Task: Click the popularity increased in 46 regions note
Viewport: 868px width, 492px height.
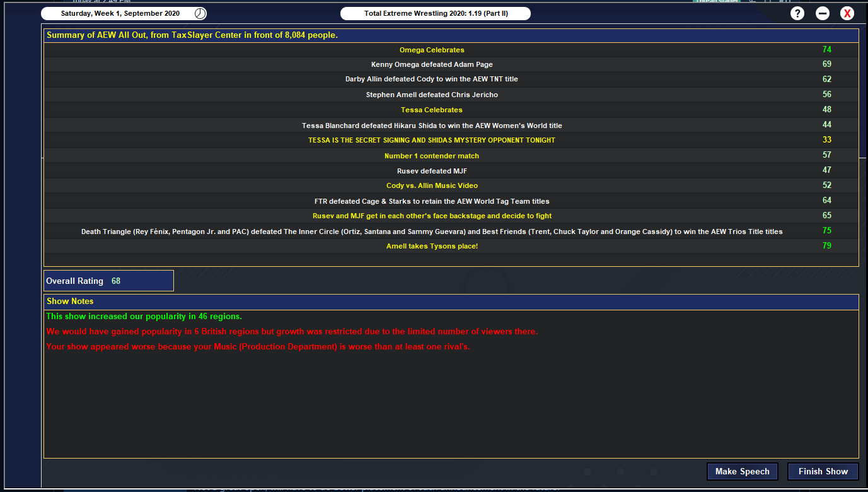Action: [144, 317]
